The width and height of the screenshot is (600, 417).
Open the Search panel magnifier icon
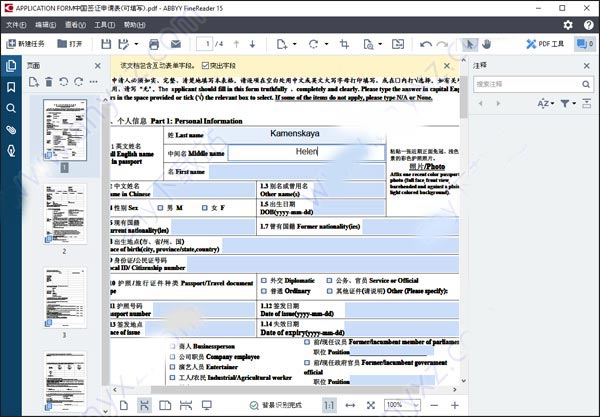pyautogui.click(x=10, y=108)
